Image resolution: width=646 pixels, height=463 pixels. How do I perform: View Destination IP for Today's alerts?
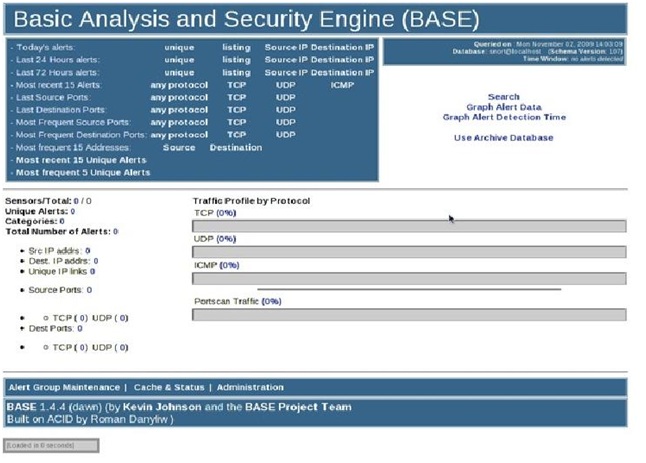[x=342, y=47]
